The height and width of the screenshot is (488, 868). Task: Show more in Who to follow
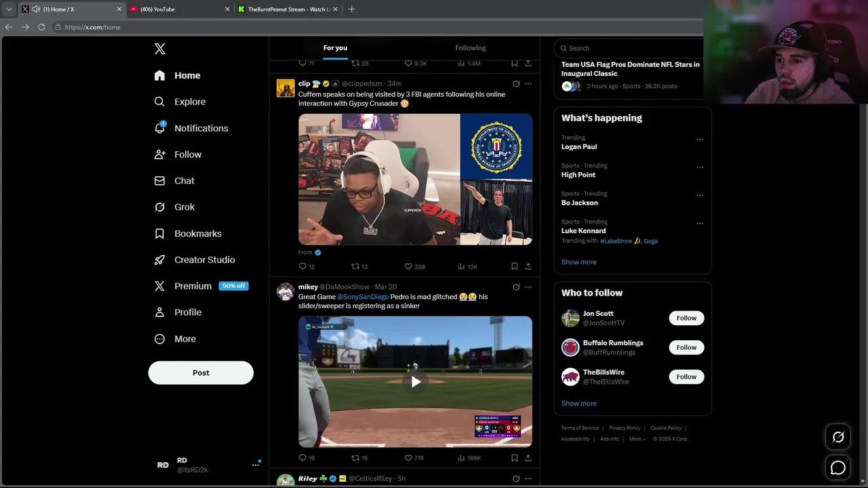(x=579, y=403)
